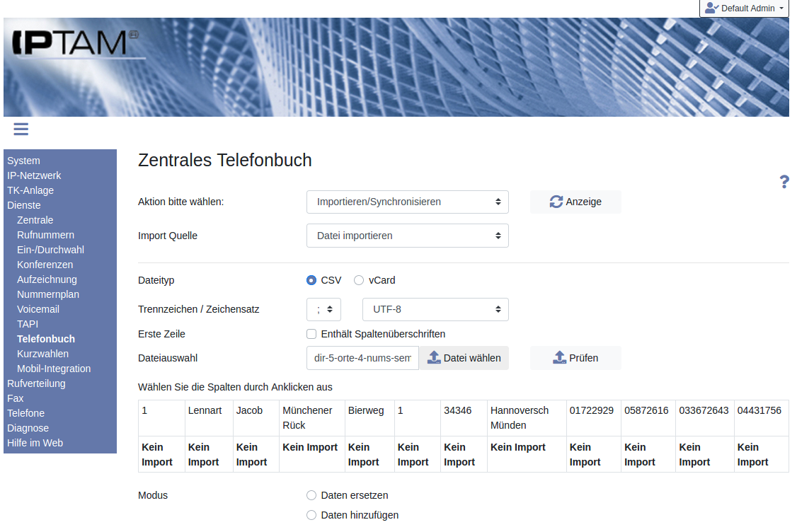Viewport: 797px width, 532px height.
Task: Open Voicemail in the sidebar menu
Action: [x=38, y=309]
